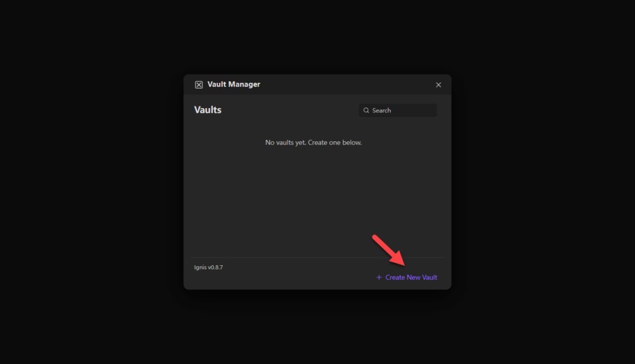The image size is (635, 364).
Task: Click the 'Ignis v0.8.7' version text
Action: [x=209, y=267]
